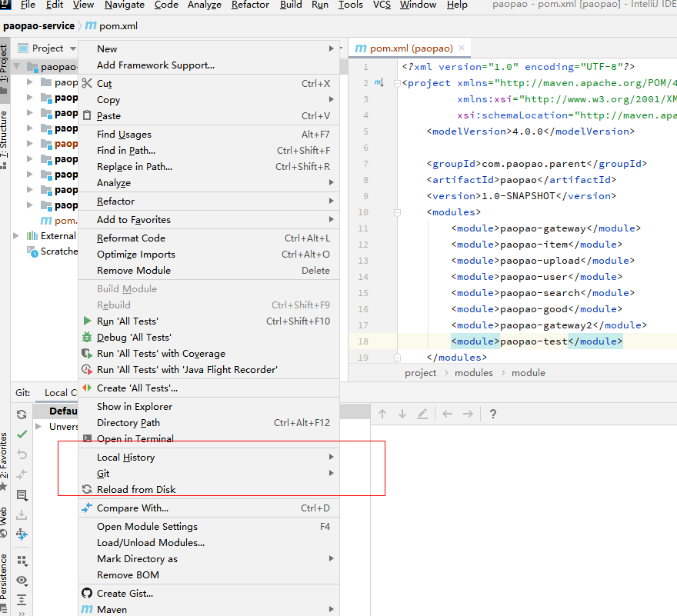The height and width of the screenshot is (616, 677).
Task: Choose Reformat Code from context menu
Action: point(209,238)
